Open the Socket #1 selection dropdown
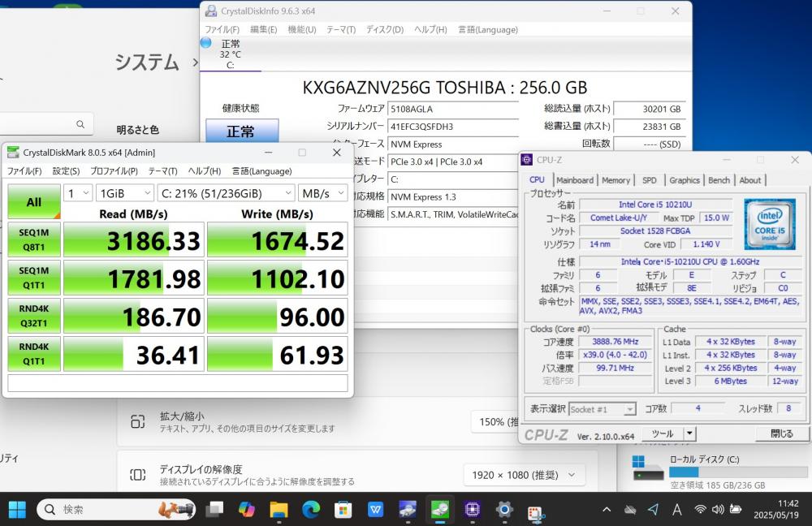This screenshot has width=812, height=526. [x=603, y=409]
